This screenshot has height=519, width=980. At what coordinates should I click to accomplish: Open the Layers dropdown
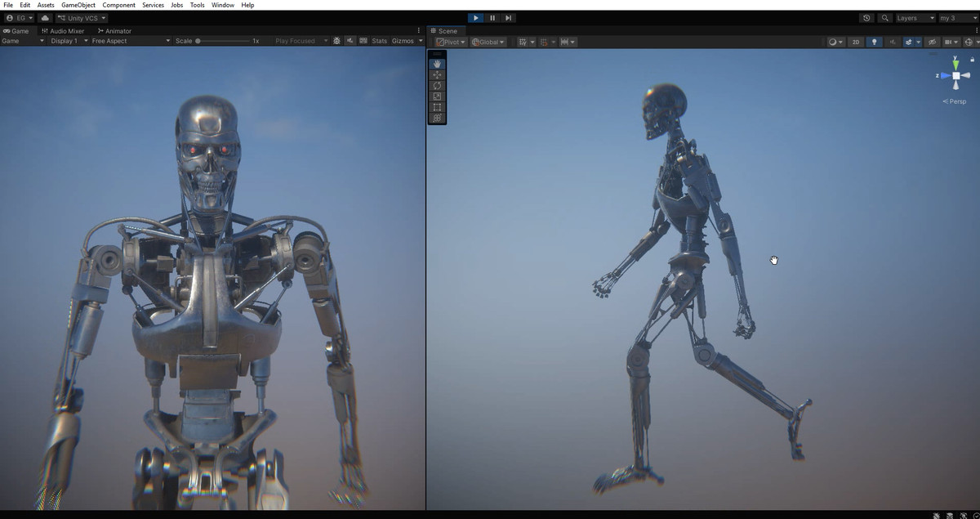[915, 18]
